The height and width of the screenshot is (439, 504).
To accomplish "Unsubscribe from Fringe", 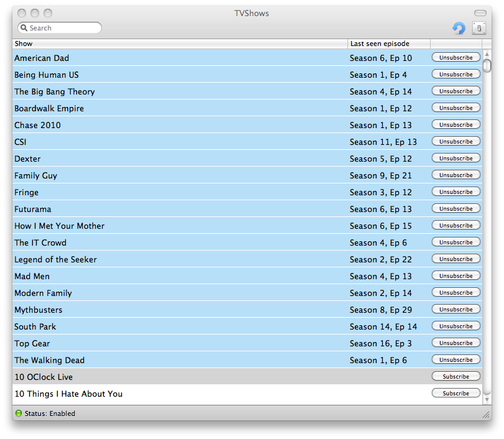I will tap(456, 192).
